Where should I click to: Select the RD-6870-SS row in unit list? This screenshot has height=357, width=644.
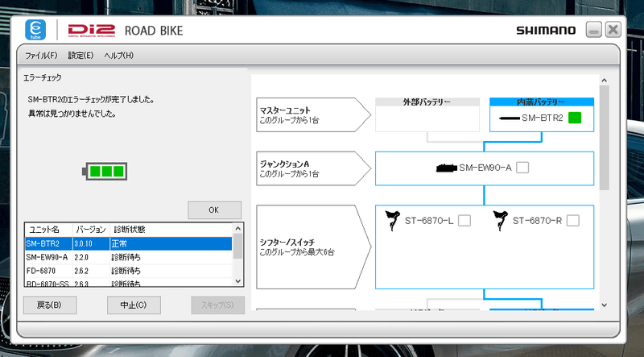(129, 282)
